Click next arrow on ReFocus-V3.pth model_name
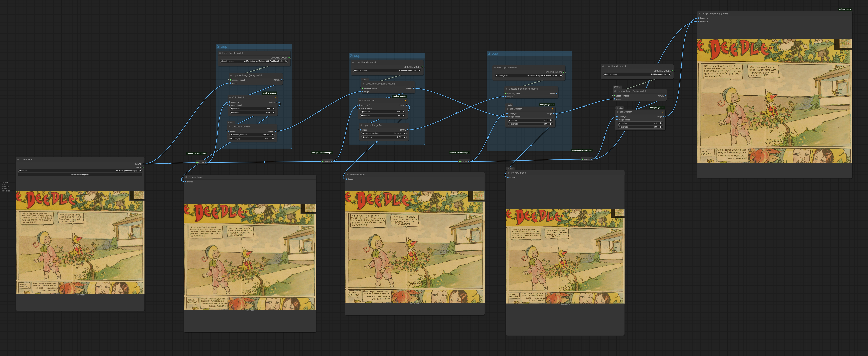This screenshot has width=868, height=356. click(561, 75)
